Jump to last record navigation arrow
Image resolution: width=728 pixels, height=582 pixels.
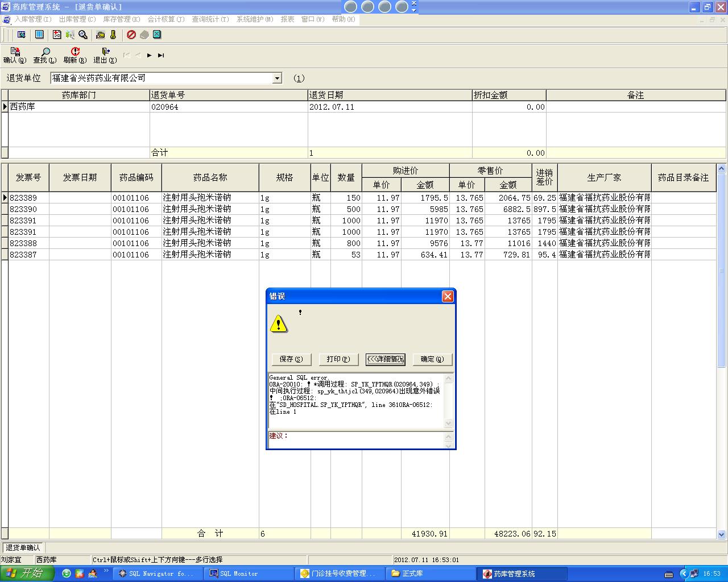(161, 56)
